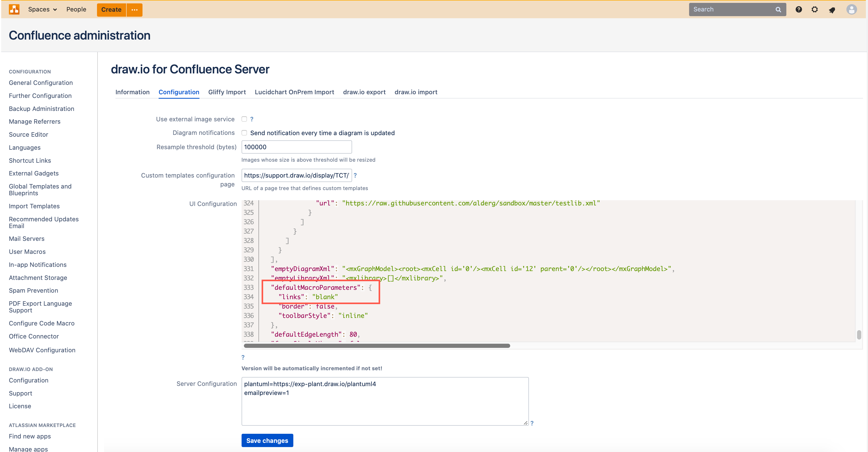Open the Help question mark icon
868x452 pixels.
click(x=799, y=9)
